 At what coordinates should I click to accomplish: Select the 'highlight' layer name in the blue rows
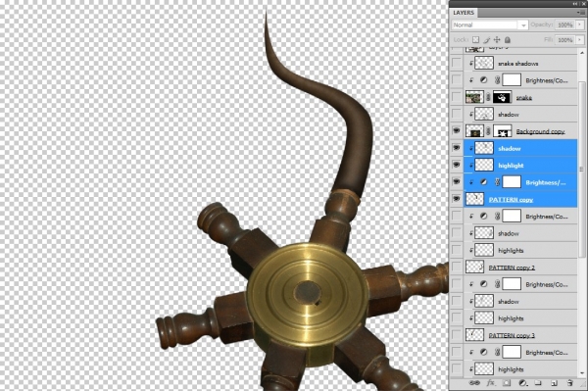point(511,166)
